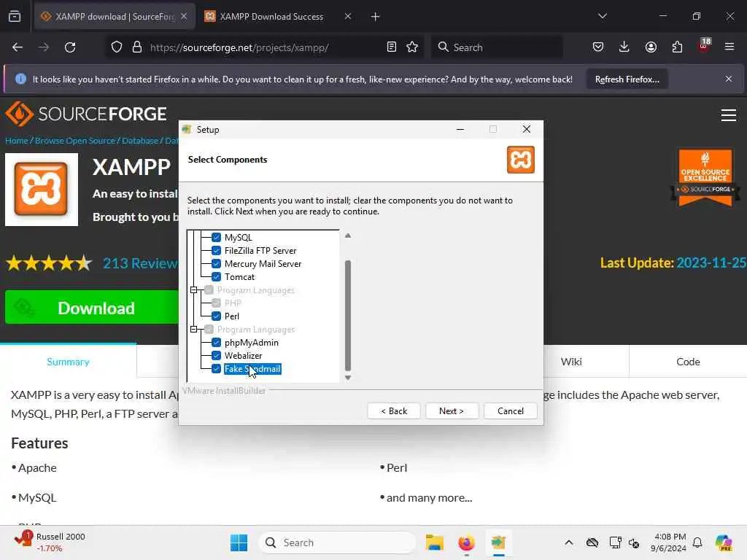Screen dimensions: 747x560
Task: Open the Firefox downloads panel icon
Action: click(624, 47)
